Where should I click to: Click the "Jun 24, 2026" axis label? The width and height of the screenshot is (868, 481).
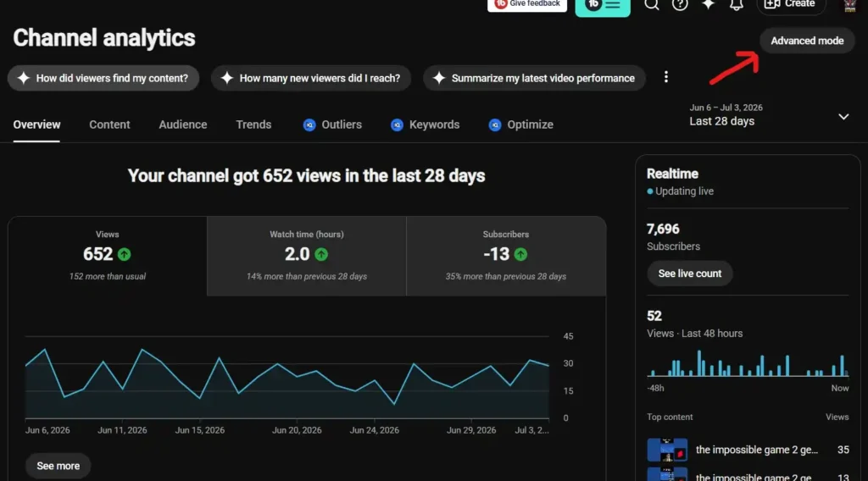(374, 430)
